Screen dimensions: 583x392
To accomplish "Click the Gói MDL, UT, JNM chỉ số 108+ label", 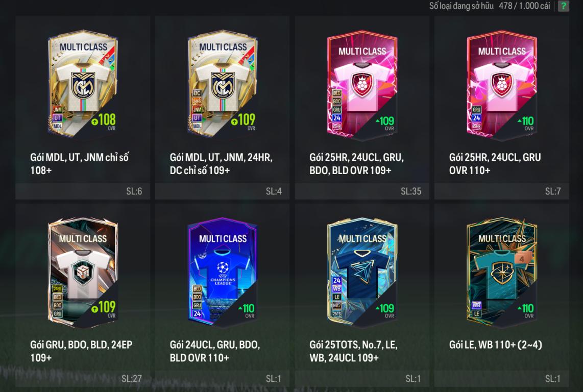I will (x=80, y=164).
